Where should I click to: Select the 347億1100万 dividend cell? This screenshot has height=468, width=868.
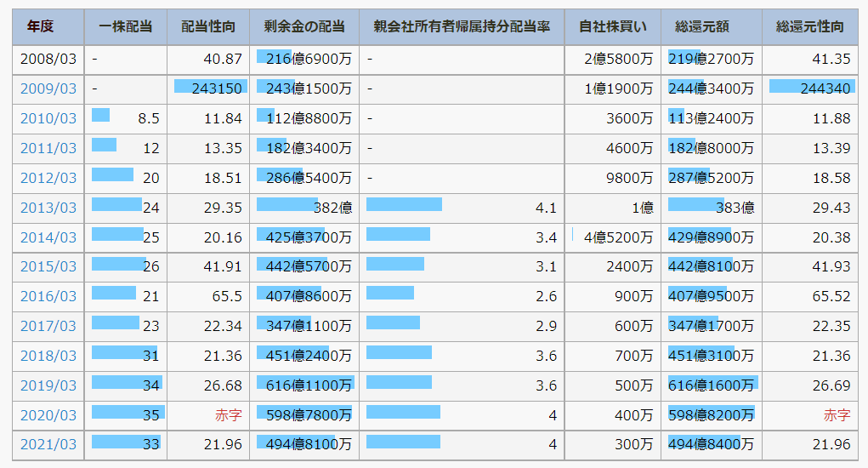click(x=304, y=326)
